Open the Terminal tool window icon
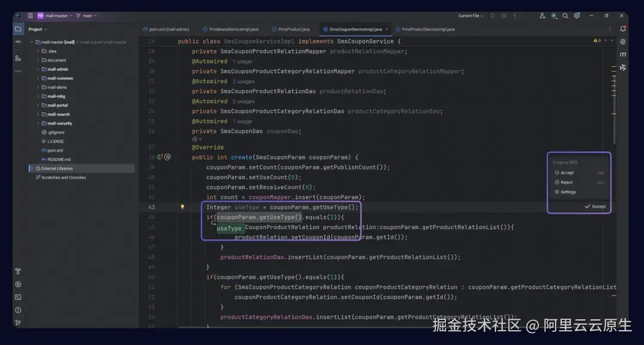 click(x=17, y=297)
